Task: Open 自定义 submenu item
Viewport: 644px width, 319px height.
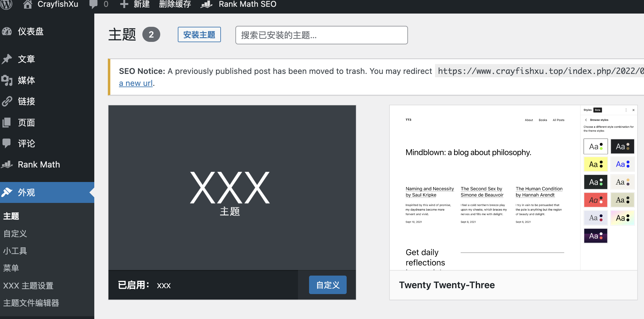Action: tap(15, 234)
